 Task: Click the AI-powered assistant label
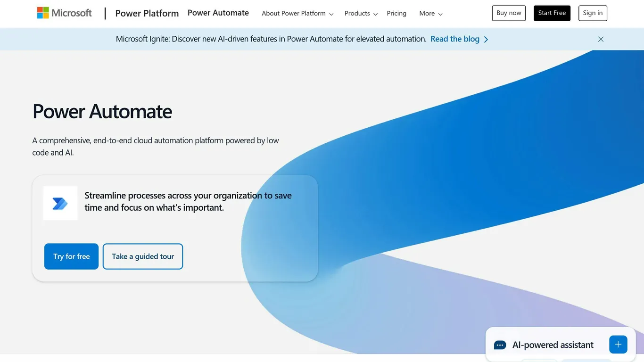(553, 345)
